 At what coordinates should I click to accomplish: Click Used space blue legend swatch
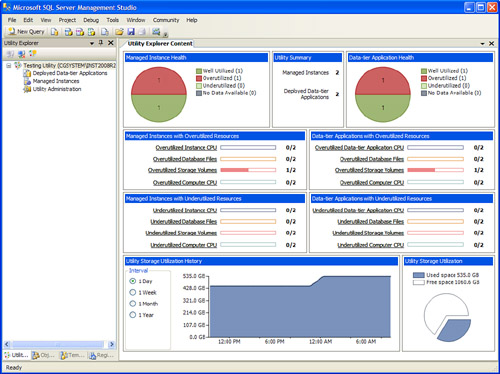click(418, 275)
